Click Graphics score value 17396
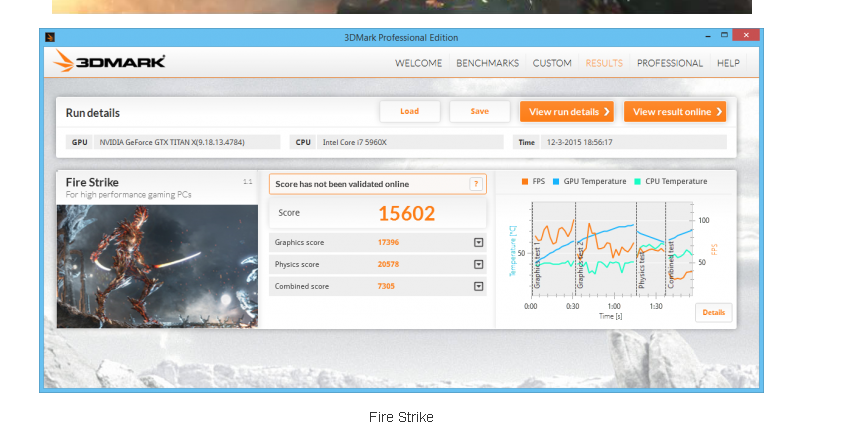845x431 pixels. point(389,242)
